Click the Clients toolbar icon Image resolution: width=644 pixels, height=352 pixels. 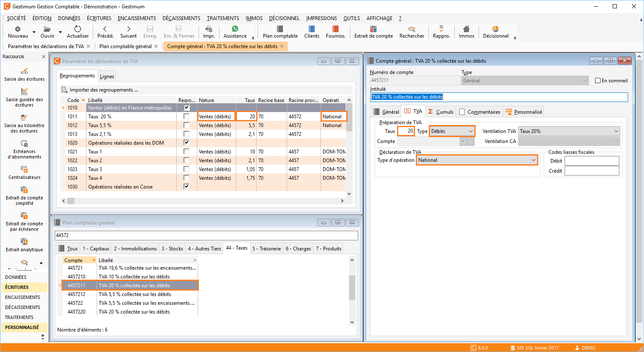point(311,29)
